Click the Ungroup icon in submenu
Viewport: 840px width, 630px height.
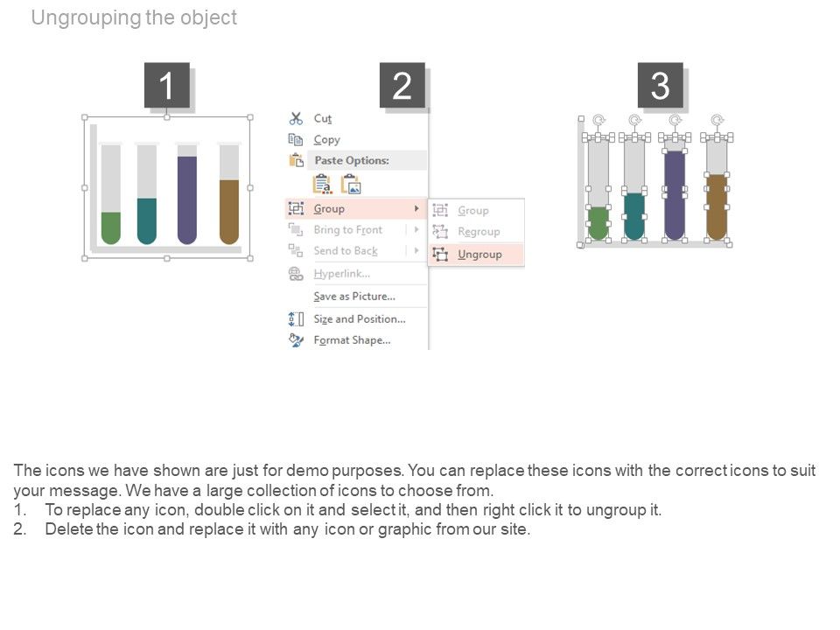point(440,255)
